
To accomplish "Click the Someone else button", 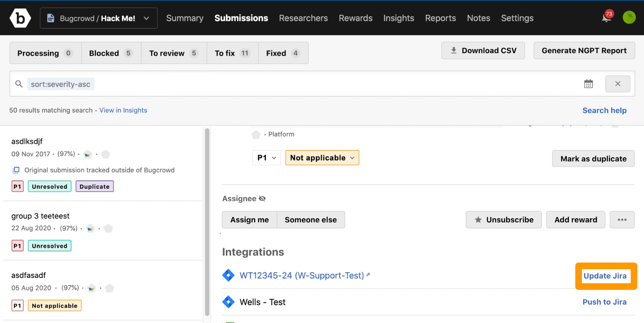I will pyautogui.click(x=311, y=220).
